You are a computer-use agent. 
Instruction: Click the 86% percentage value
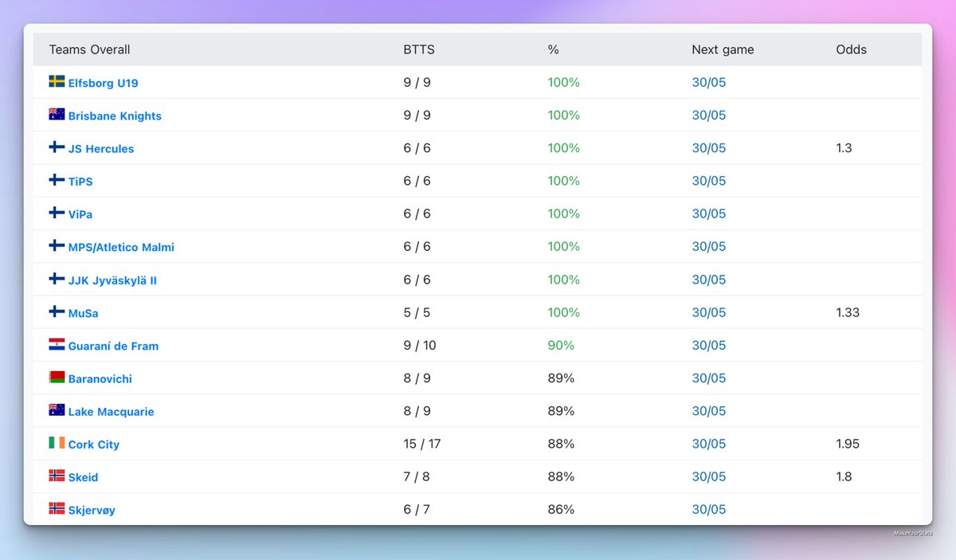(561, 509)
